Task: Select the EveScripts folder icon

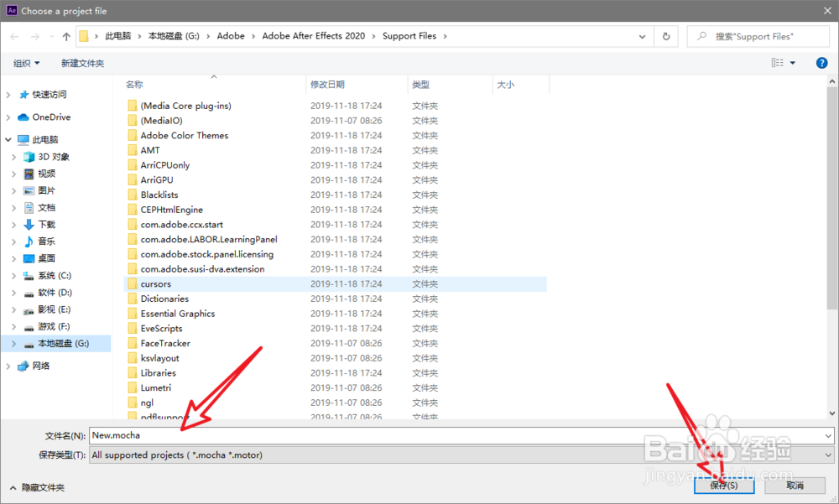Action: point(133,329)
